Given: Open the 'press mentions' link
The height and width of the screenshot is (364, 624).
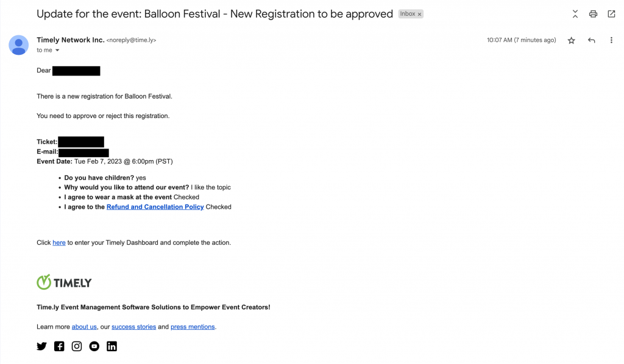Looking at the screenshot, I should (193, 327).
